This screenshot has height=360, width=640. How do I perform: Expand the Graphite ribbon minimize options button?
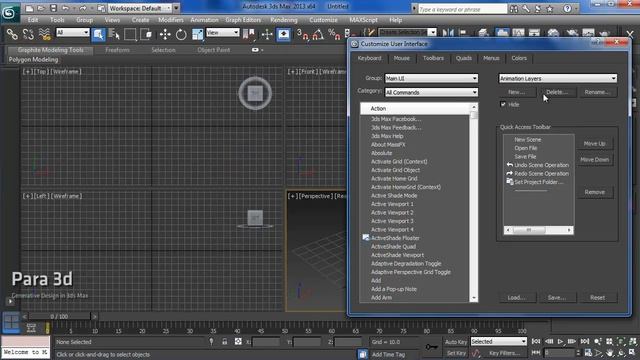[257, 50]
